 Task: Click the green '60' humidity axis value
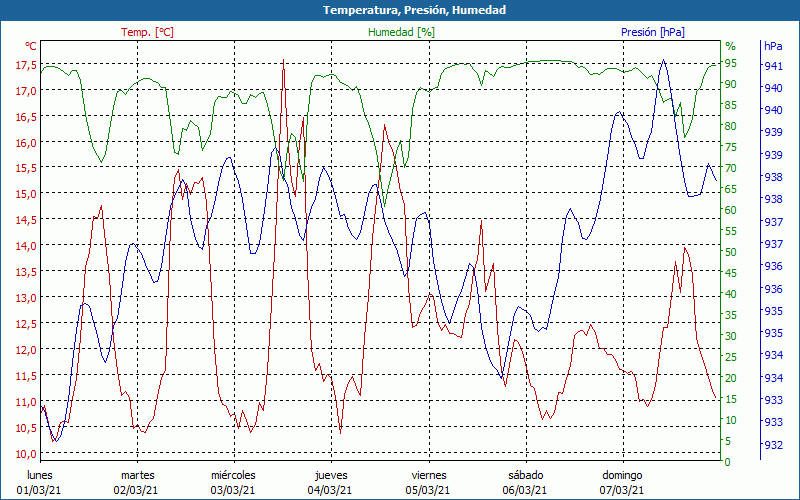731,210
